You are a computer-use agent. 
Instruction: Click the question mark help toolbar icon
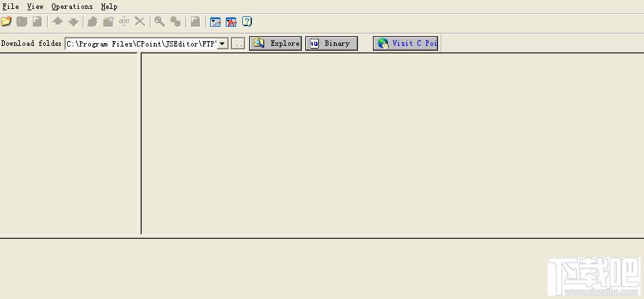coord(247,21)
